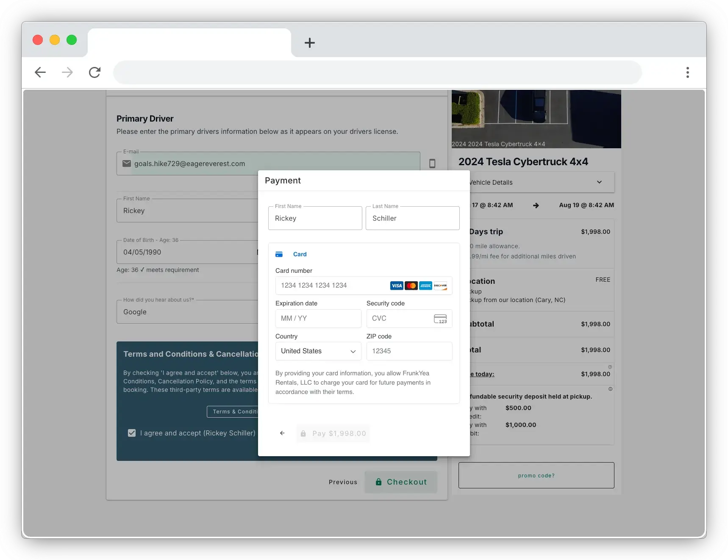Click the 'Primary Driver' heading
Viewport: 728px width, 560px height.
pos(145,119)
